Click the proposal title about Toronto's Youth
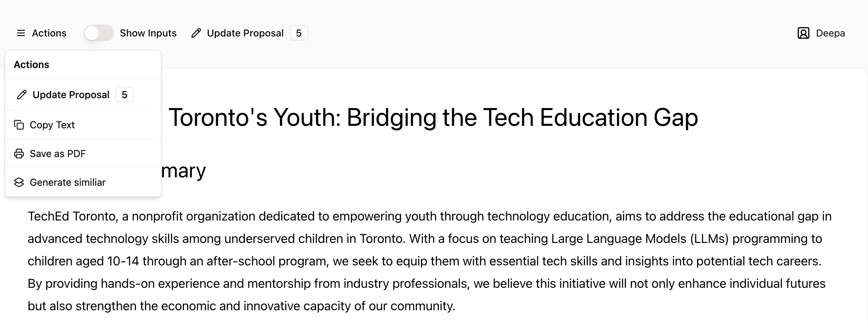The width and height of the screenshot is (868, 326). [x=433, y=117]
